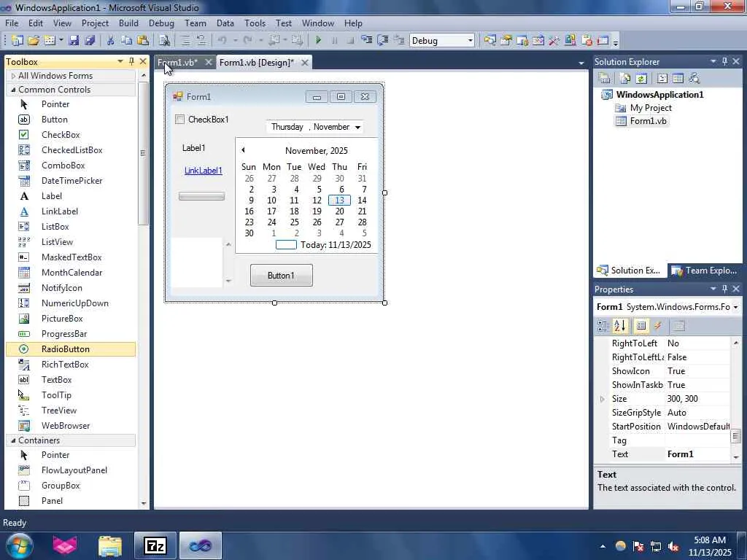Click LinkLabel1 on the form
The height and width of the screenshot is (560, 747).
204,171
